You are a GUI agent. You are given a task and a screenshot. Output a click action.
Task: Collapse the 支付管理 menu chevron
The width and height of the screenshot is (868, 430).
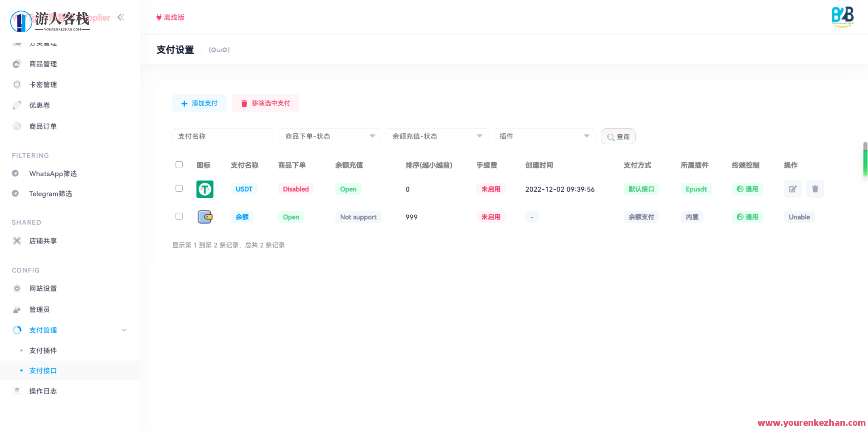coord(124,330)
